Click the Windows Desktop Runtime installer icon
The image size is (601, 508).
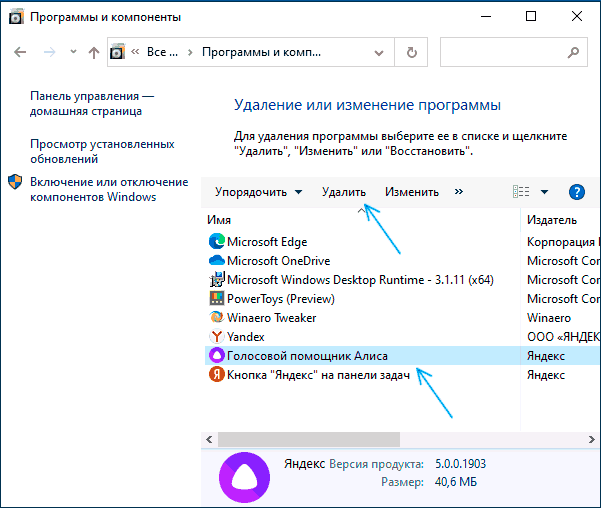(217, 279)
